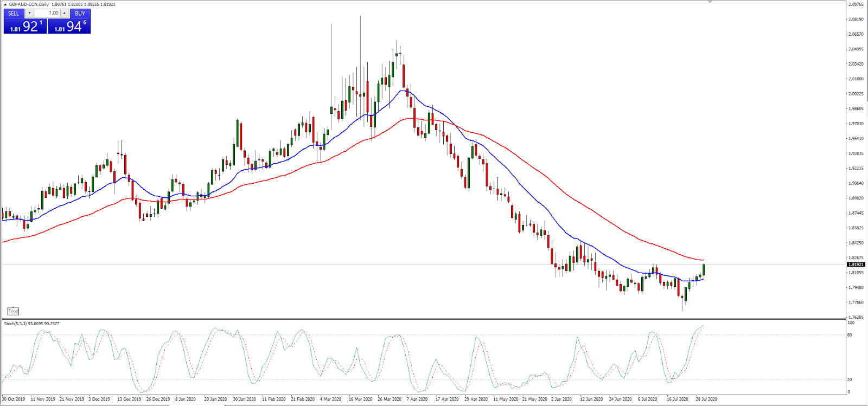This screenshot has height=406, width=868.
Task: Click the 1.76285 price axis label
Action: click(x=856, y=317)
